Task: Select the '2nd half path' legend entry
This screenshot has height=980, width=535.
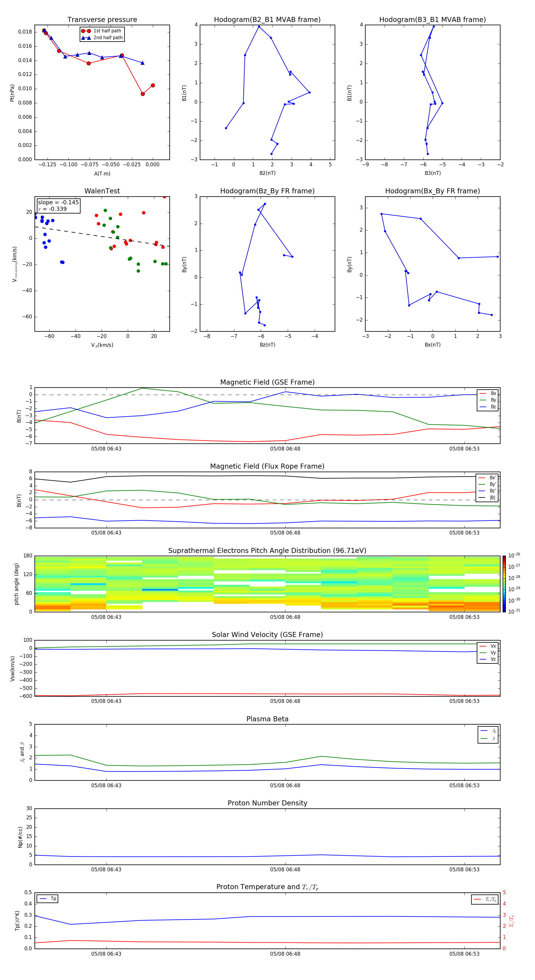Action: pyautogui.click(x=102, y=38)
